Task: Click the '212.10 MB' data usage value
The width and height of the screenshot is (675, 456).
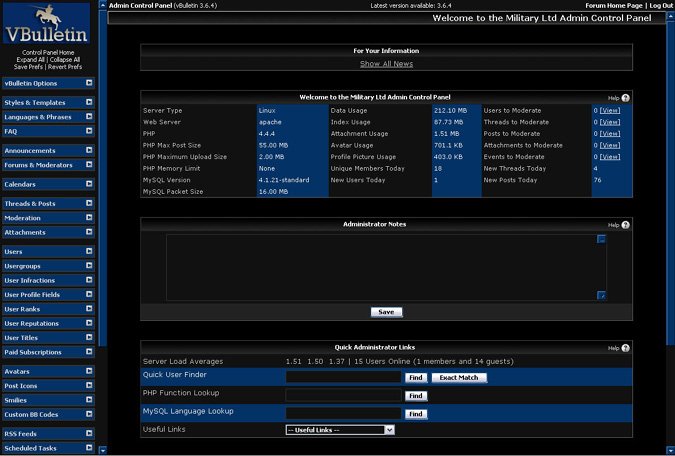Action: point(450,111)
